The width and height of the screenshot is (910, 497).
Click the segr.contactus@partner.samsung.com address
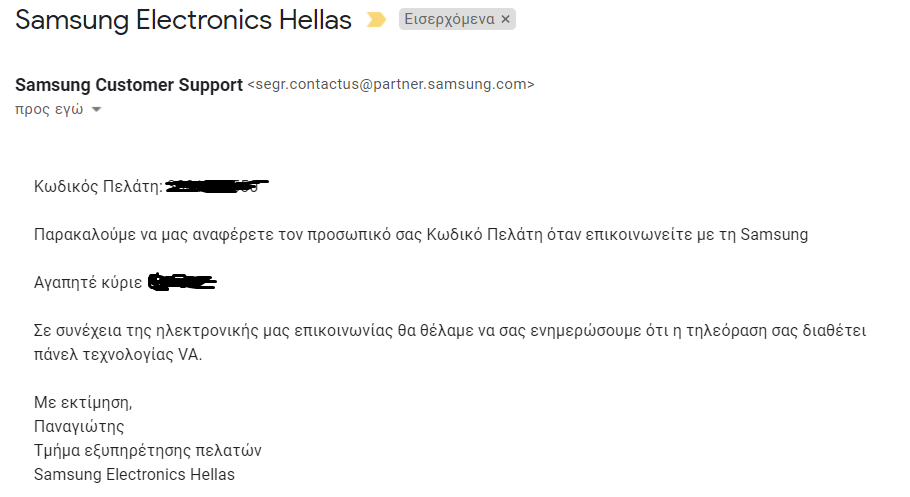coord(391,84)
